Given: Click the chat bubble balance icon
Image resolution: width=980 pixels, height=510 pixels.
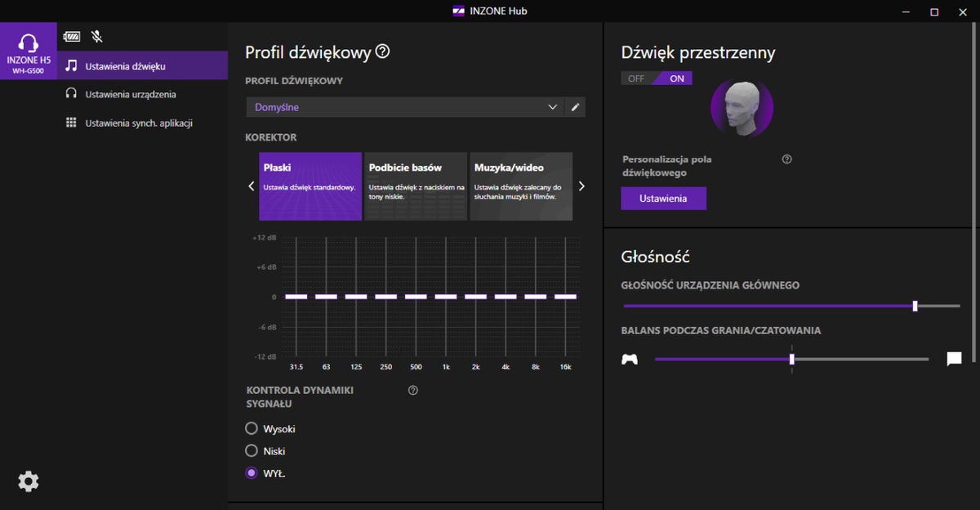Looking at the screenshot, I should [x=954, y=359].
